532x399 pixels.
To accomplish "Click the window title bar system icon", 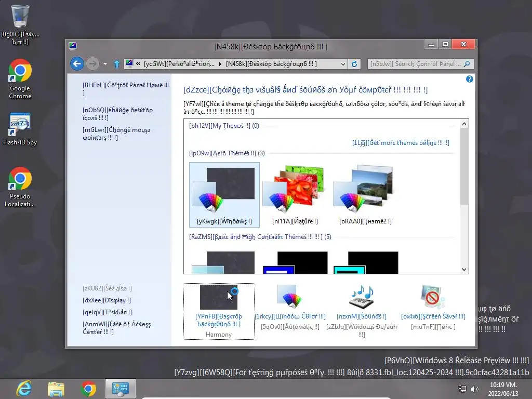I will coord(73,46).
